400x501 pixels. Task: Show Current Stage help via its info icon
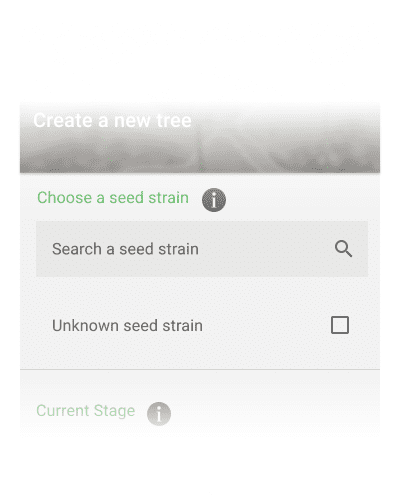pos(159,414)
